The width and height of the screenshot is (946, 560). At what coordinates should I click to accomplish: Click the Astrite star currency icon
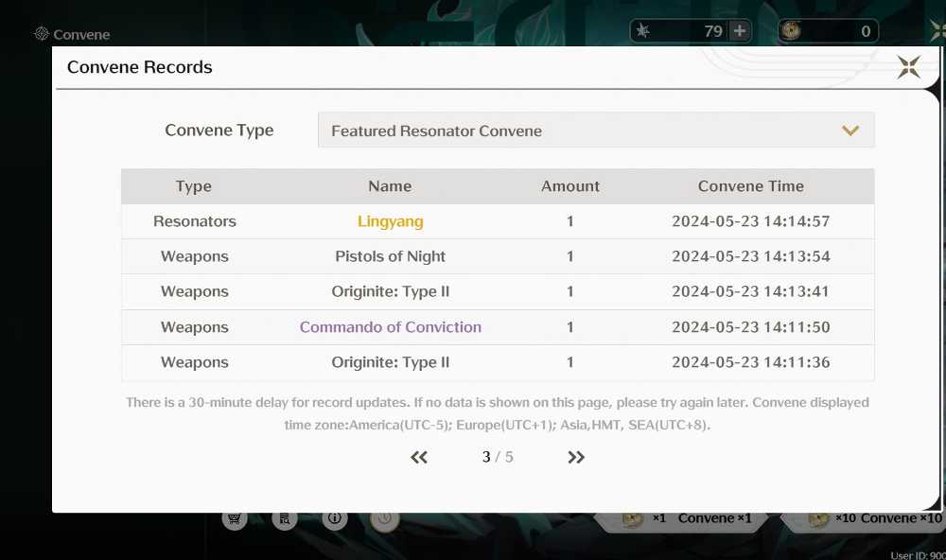coord(643,31)
